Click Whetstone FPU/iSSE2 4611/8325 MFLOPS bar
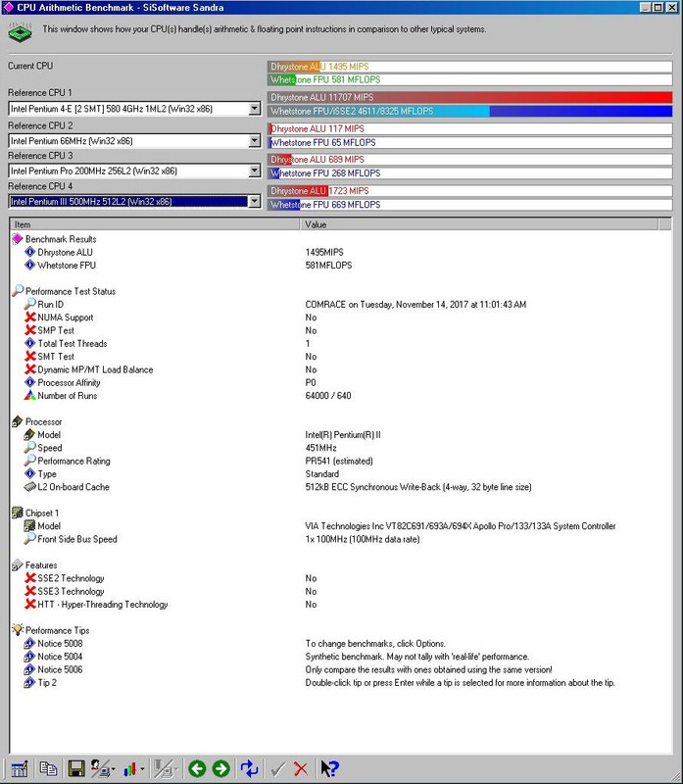The image size is (683, 784). (x=470, y=111)
